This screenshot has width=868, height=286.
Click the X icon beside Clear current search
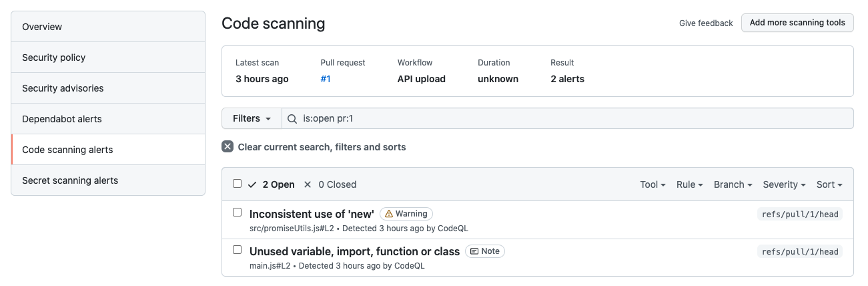228,147
